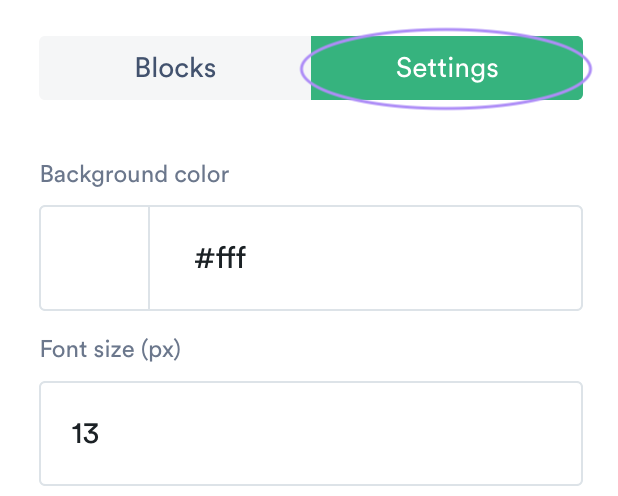Click the #fff hex color field

pos(365,258)
